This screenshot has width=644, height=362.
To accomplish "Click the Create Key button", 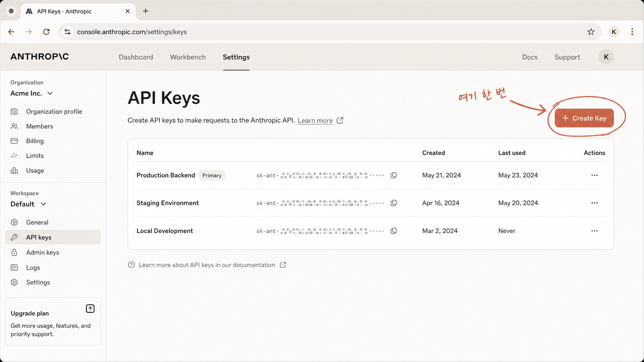I will click(584, 118).
